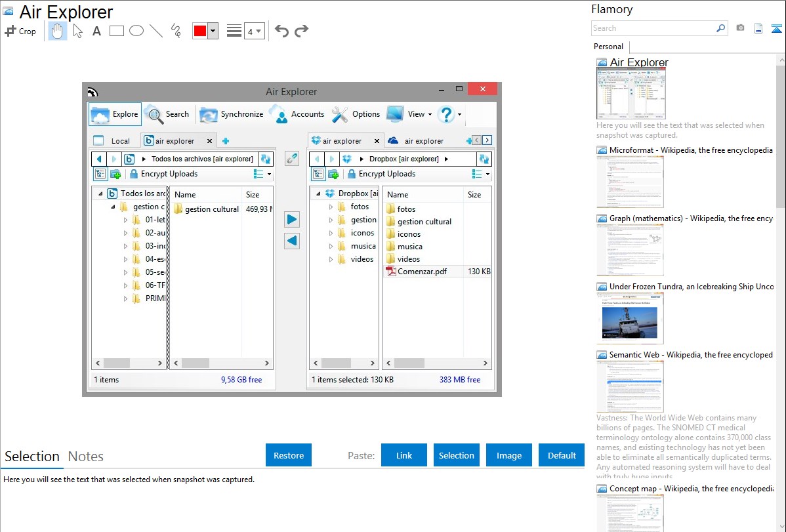The width and height of the screenshot is (786, 532).
Task: Expand the musica node in the Dropbox tree
Action: click(x=331, y=246)
